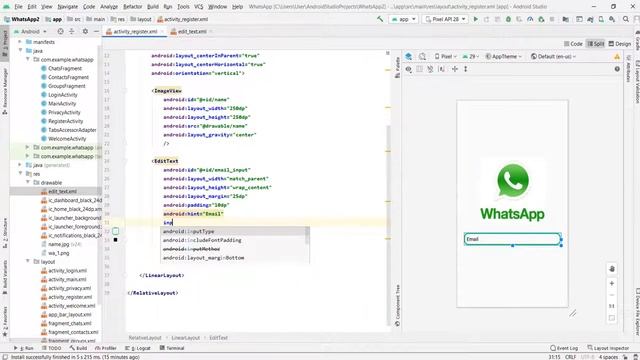Image resolution: width=640 pixels, height=360 pixels.
Task: Open the Palette side panel tab
Action: 398,67
